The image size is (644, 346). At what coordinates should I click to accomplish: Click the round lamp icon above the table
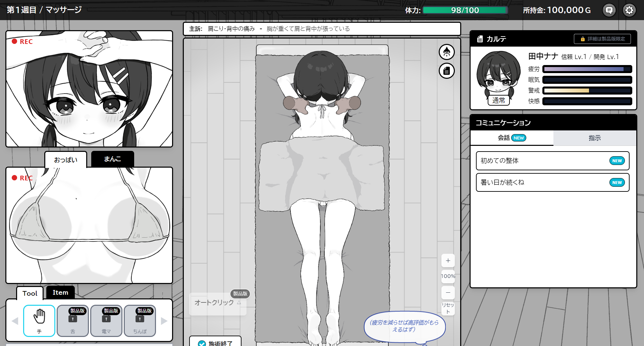click(x=446, y=52)
